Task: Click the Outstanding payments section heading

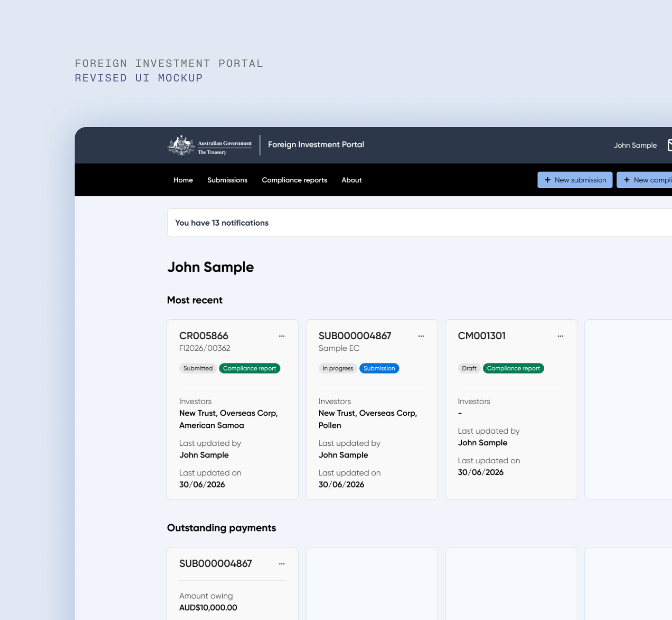Action: click(221, 528)
